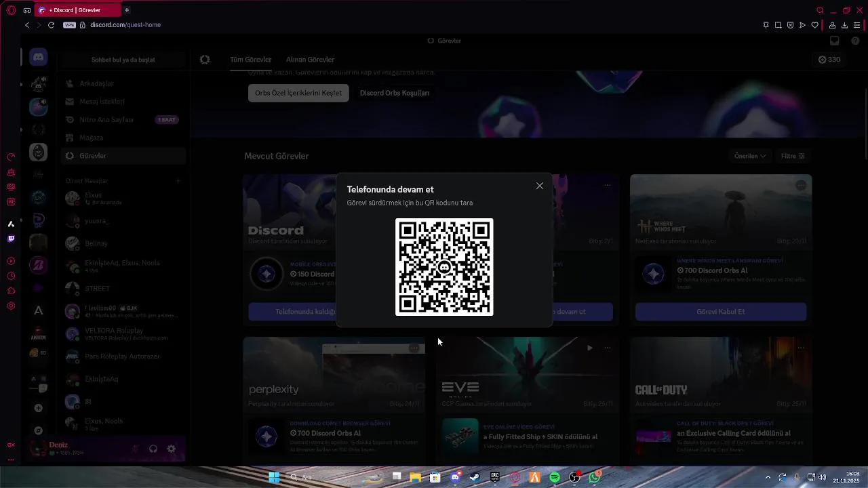Screen dimensions: 868x488
Task: Open the discover servers compass icon
Action: (x=39, y=430)
